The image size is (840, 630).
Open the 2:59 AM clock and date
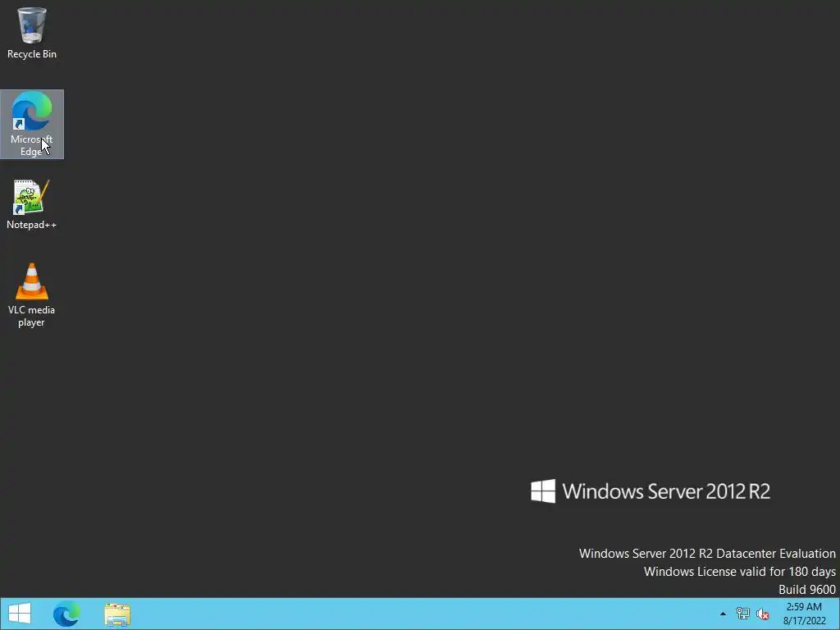point(804,614)
